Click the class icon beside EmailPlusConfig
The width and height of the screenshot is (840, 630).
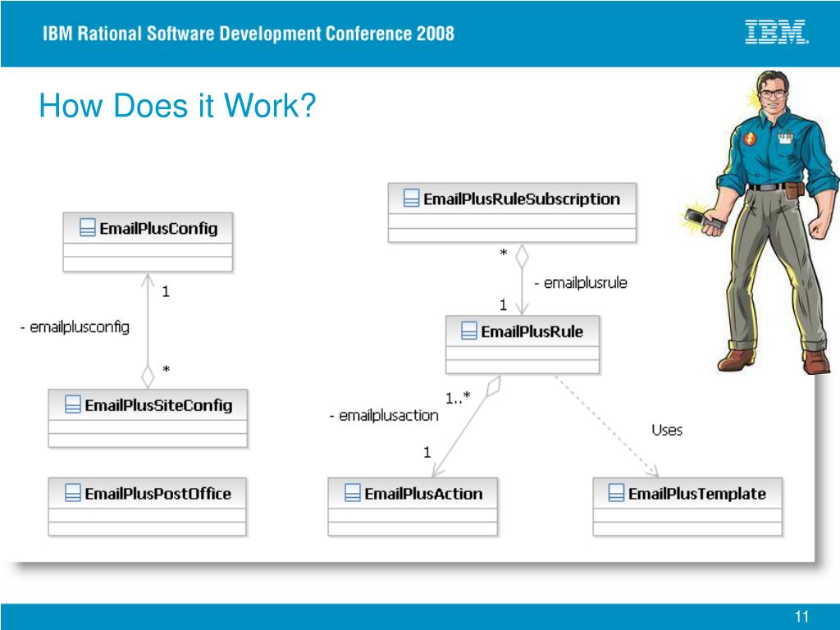pos(87,228)
